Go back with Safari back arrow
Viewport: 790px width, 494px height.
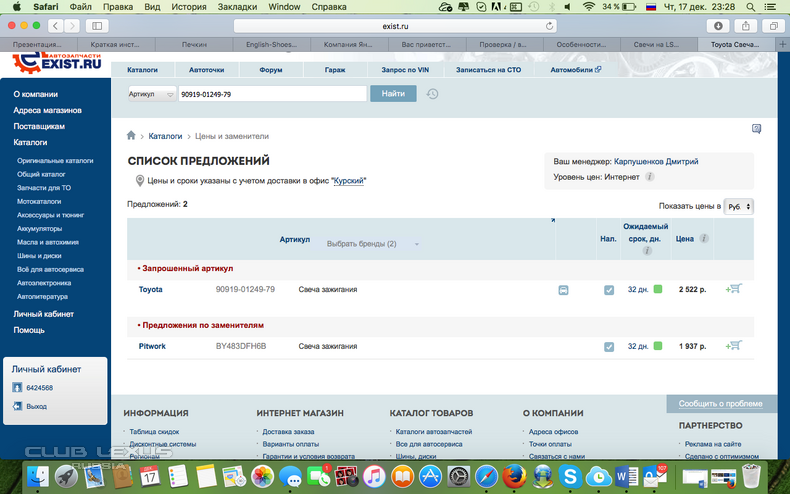pos(56,26)
